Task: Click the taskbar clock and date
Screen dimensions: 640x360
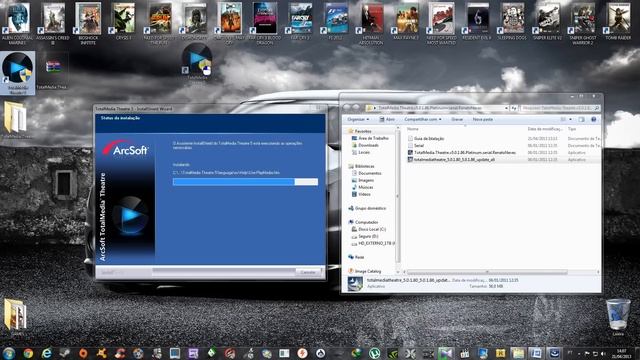Action: (621, 353)
